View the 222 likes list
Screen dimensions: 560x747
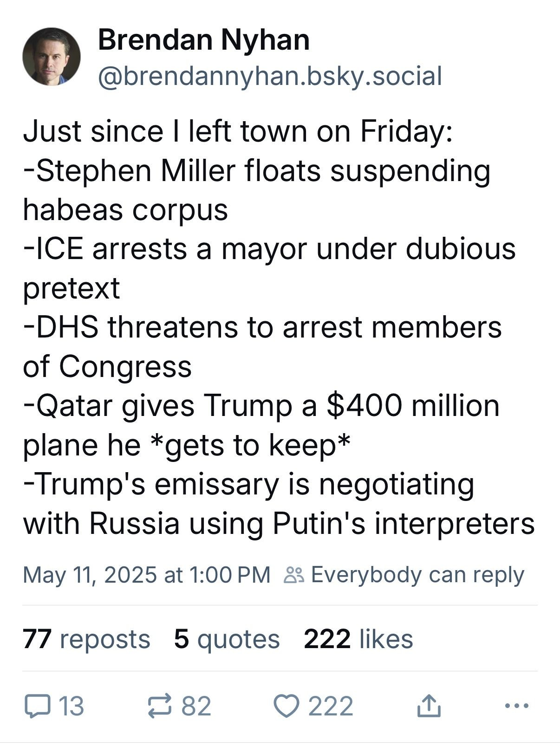coord(358,638)
